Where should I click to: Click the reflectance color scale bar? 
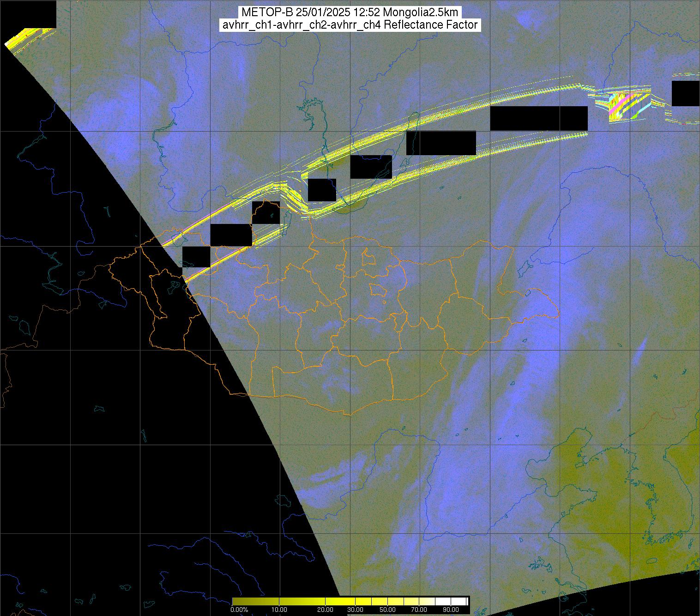350,601
